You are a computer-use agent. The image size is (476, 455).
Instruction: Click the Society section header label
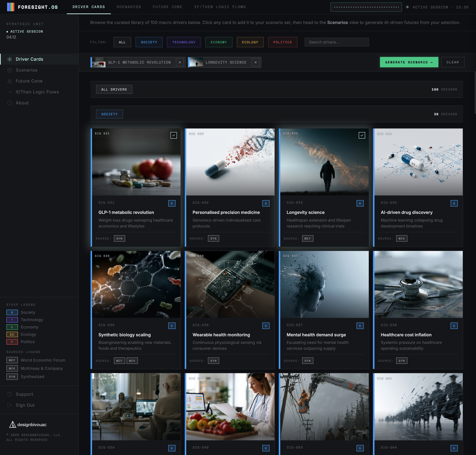tap(109, 114)
